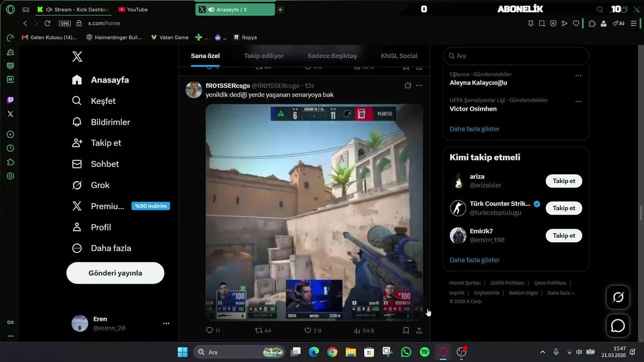Open the İtopya bookmark
644x362 pixels.
pos(245,37)
